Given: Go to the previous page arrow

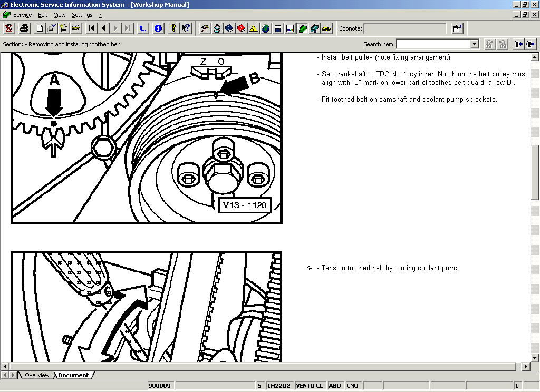Looking at the screenshot, I should click(x=103, y=28).
